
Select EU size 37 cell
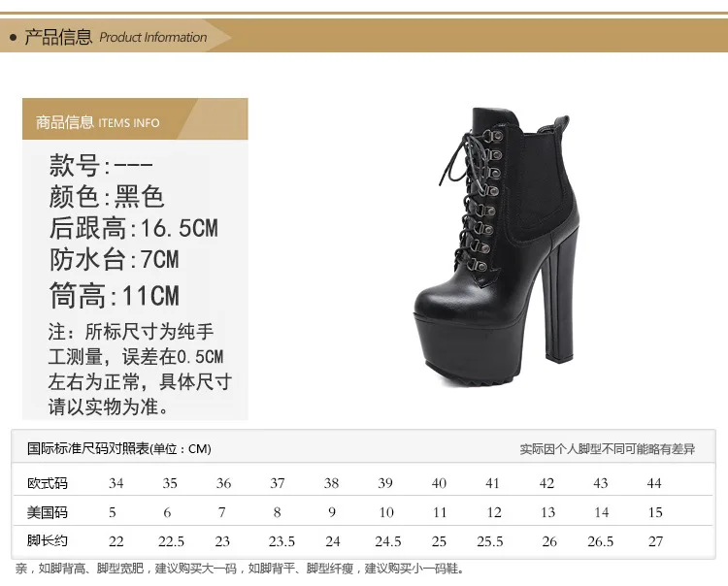pyautogui.click(x=278, y=483)
